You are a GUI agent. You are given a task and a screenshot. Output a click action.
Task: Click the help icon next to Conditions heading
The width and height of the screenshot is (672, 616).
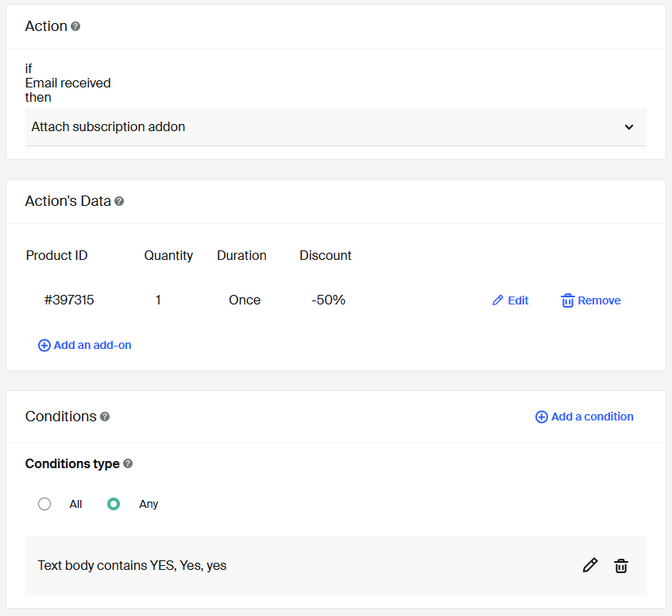(x=105, y=416)
